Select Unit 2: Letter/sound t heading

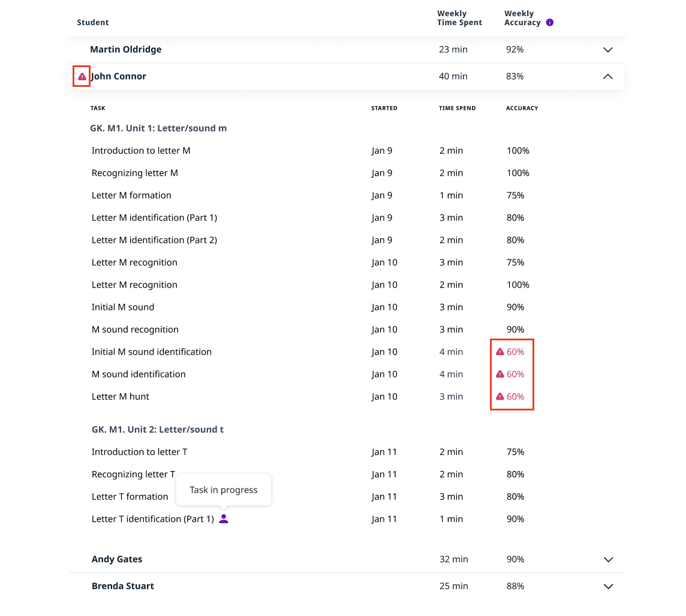pyautogui.click(x=158, y=430)
